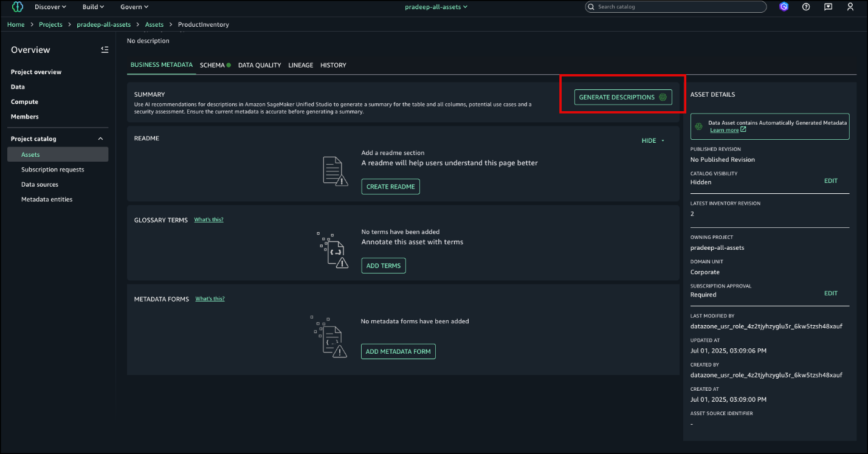Open the project selector in the top bar
Screen dimensions: 868x454
(436, 7)
